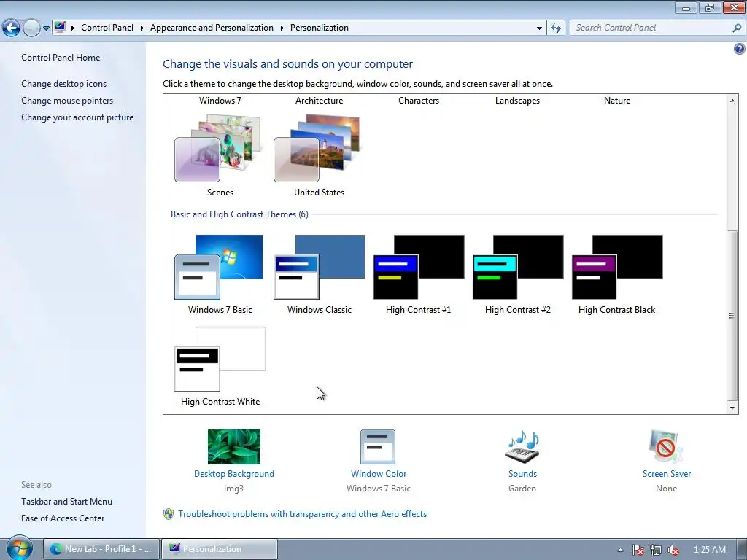Open Taskbar and Start Menu link
The width and height of the screenshot is (747, 560).
[66, 502]
